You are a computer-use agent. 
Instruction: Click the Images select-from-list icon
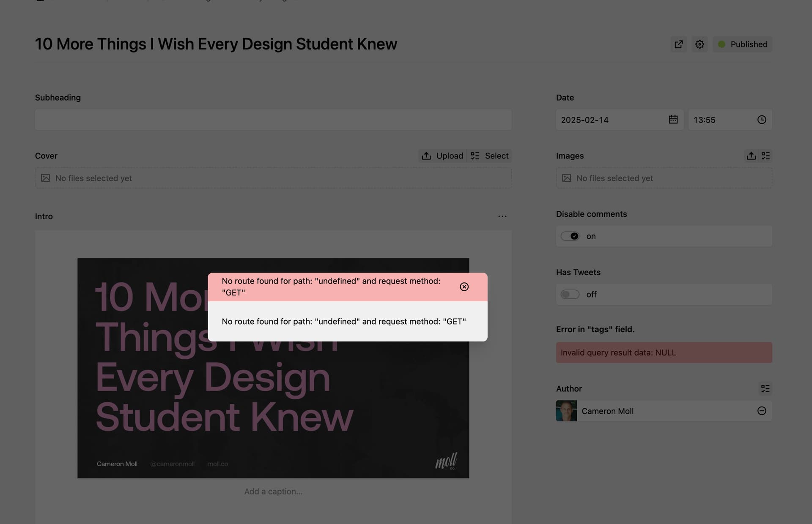765,156
